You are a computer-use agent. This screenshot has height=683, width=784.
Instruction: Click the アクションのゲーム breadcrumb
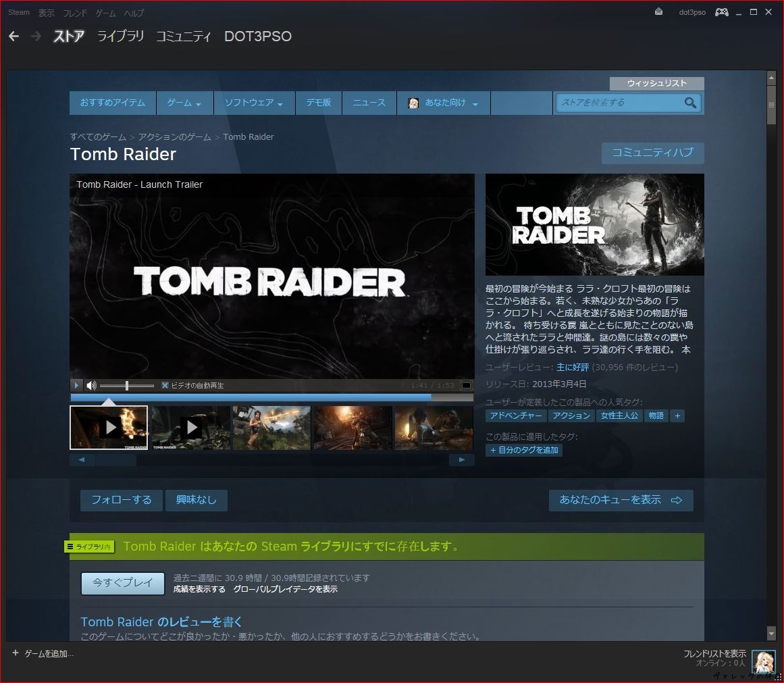174,136
